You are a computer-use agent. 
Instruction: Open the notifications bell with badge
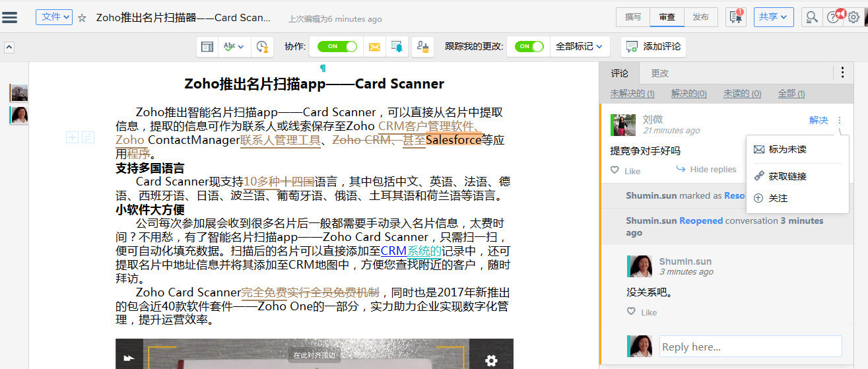coord(736,17)
